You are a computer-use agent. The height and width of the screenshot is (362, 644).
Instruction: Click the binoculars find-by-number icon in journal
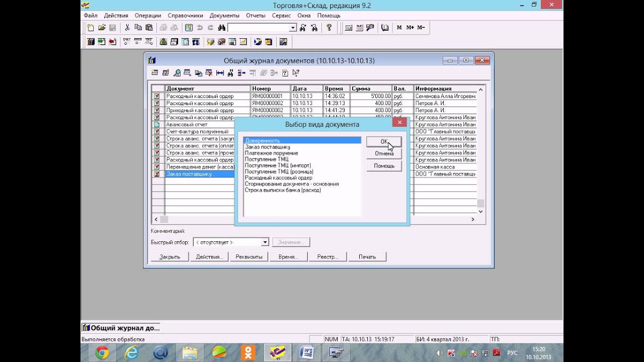[230, 73]
